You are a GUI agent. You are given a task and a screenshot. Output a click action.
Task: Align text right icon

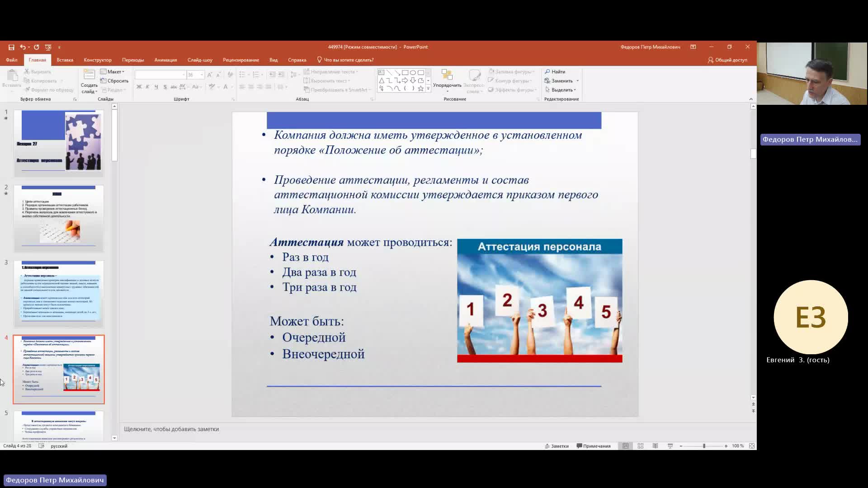click(259, 87)
